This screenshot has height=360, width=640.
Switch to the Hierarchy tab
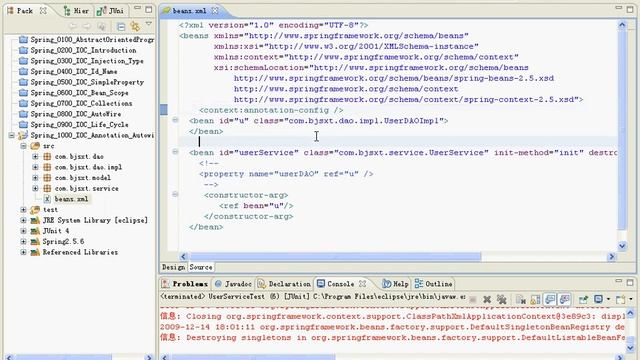pyautogui.click(x=76, y=11)
